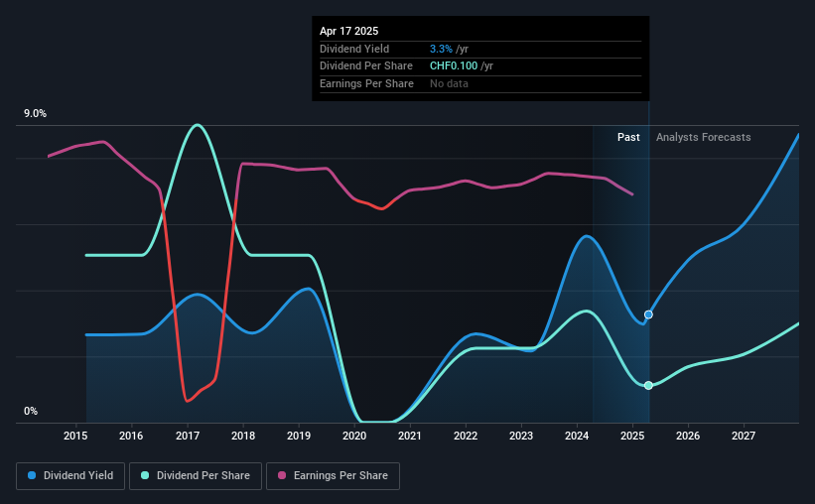Click the blue Dividend Yield legend dot

(x=32, y=475)
